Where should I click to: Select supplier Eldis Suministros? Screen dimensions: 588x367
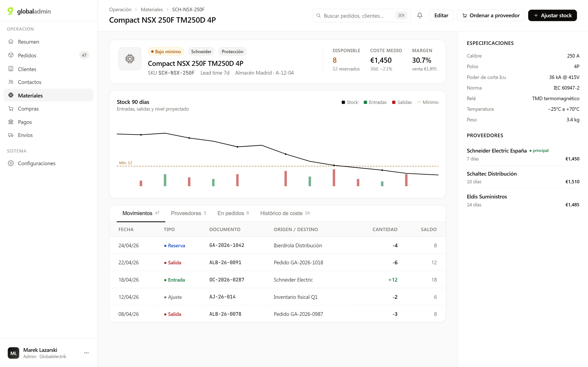[523, 200]
